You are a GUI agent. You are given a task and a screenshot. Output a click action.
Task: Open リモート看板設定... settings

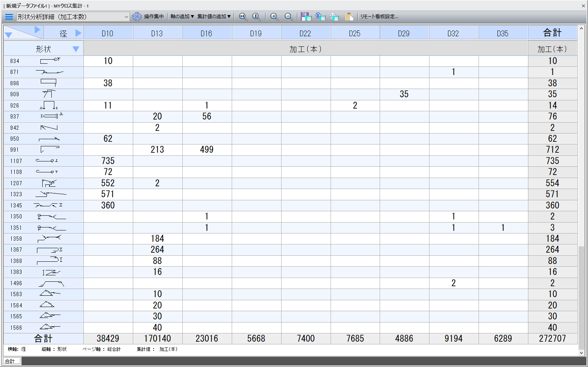[x=379, y=17]
